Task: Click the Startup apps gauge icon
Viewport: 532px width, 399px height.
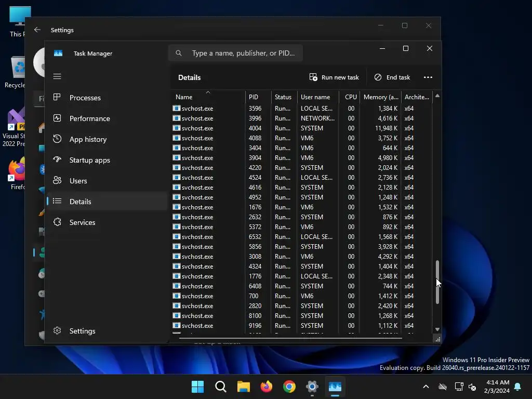Action: pos(57,159)
